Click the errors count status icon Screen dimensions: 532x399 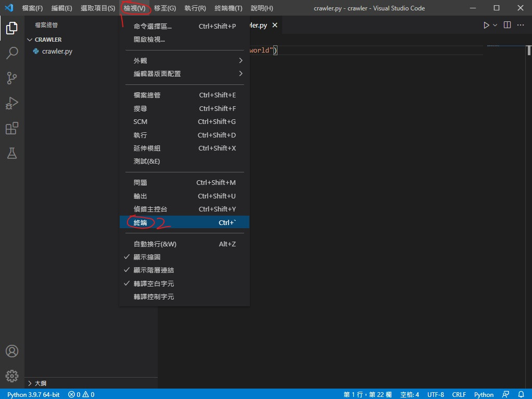point(74,394)
